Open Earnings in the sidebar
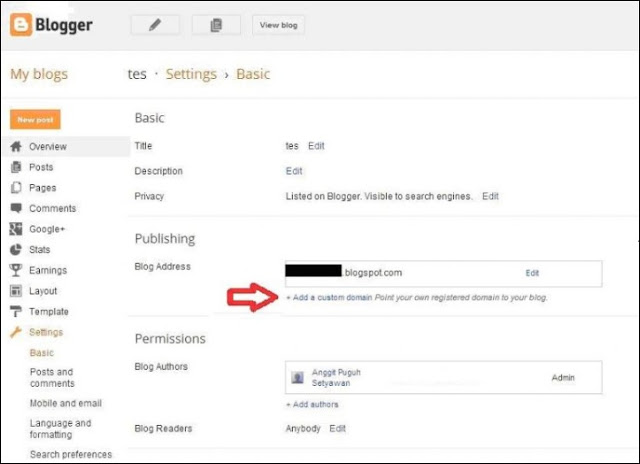The height and width of the screenshot is (464, 640). point(48,271)
